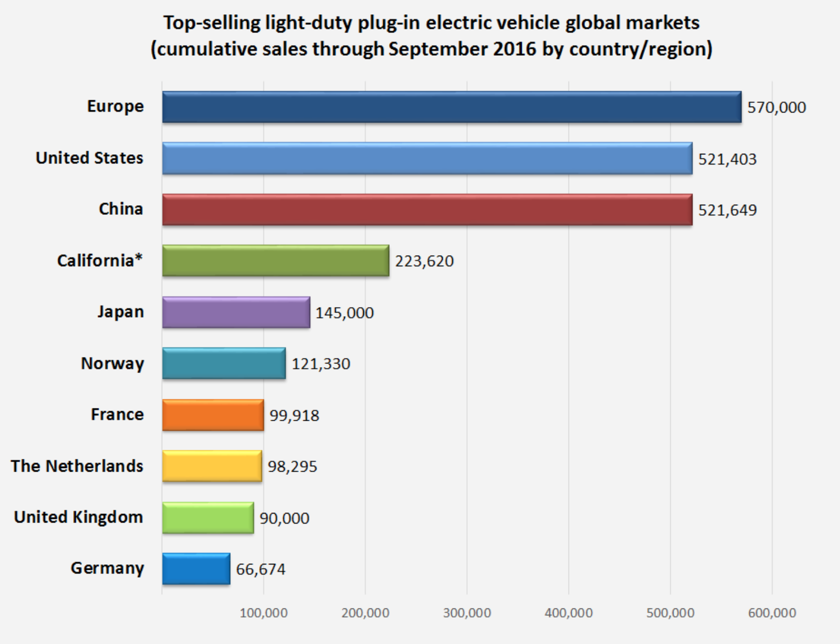Image resolution: width=840 pixels, height=644 pixels.
Task: Select the yellow Netherlands bar
Action: pyautogui.click(x=212, y=466)
